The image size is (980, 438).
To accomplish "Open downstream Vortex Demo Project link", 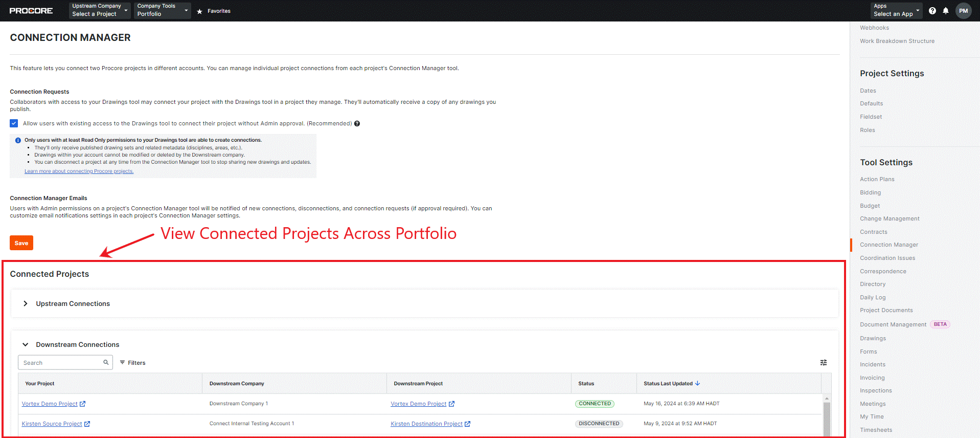I will point(418,404).
